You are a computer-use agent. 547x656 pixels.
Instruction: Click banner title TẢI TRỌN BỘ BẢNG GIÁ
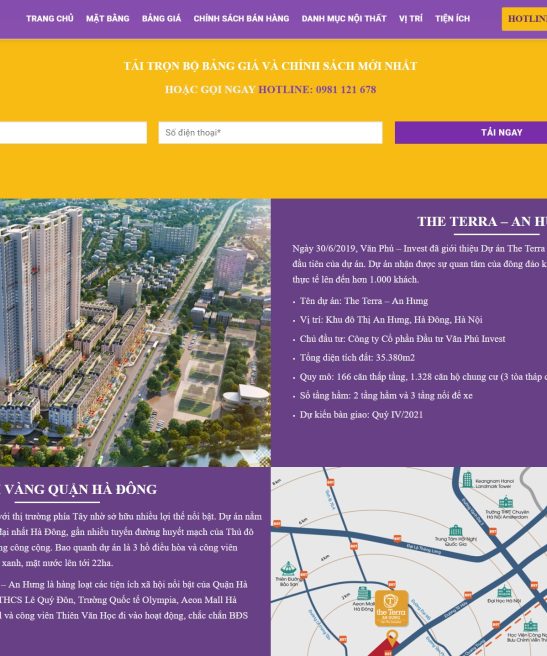[270, 66]
